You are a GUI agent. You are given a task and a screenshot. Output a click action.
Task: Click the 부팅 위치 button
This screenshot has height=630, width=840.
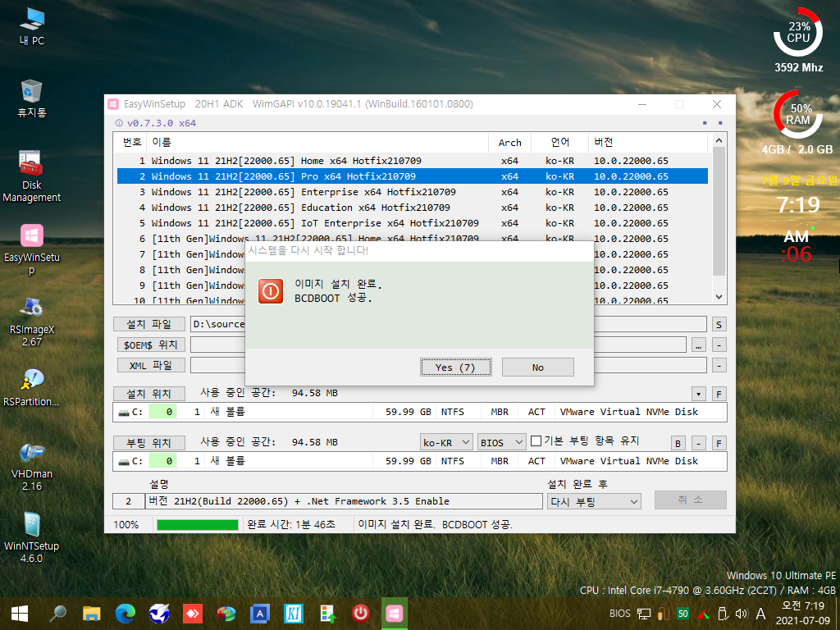[149, 443]
